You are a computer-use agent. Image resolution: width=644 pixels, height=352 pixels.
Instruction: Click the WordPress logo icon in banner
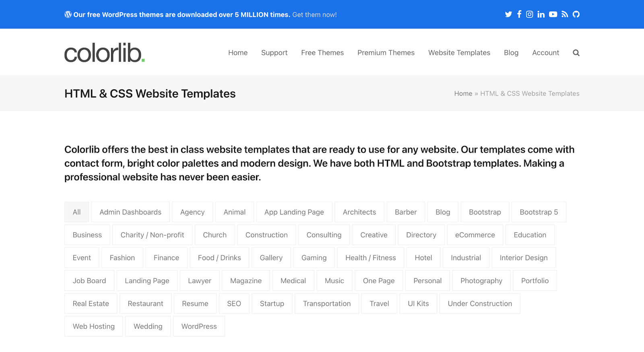(68, 14)
